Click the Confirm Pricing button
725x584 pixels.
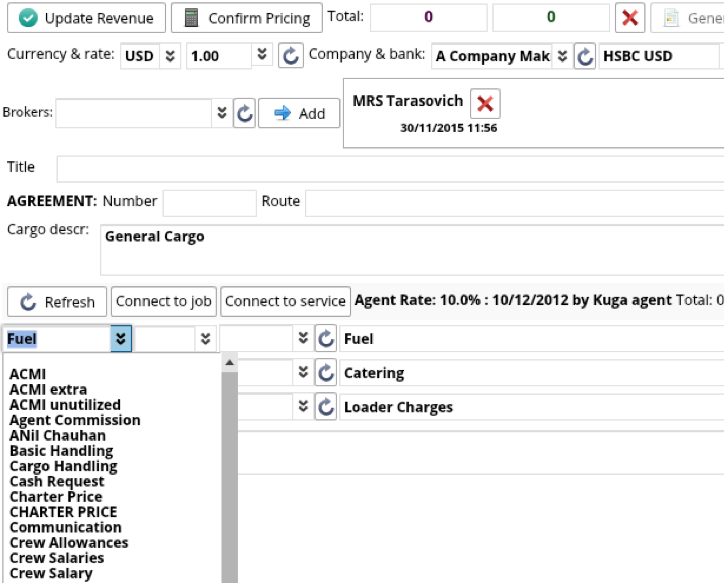click(x=246, y=18)
